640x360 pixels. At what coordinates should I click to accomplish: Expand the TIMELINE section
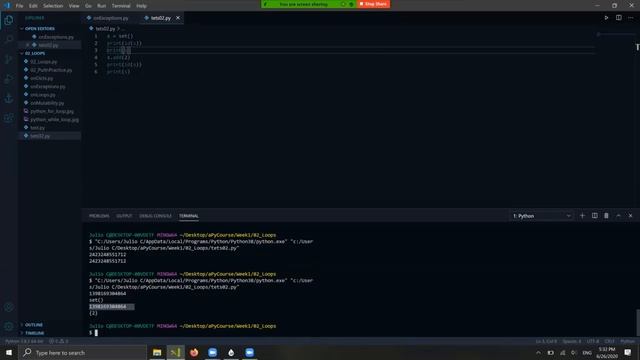pyautogui.click(x=35, y=333)
